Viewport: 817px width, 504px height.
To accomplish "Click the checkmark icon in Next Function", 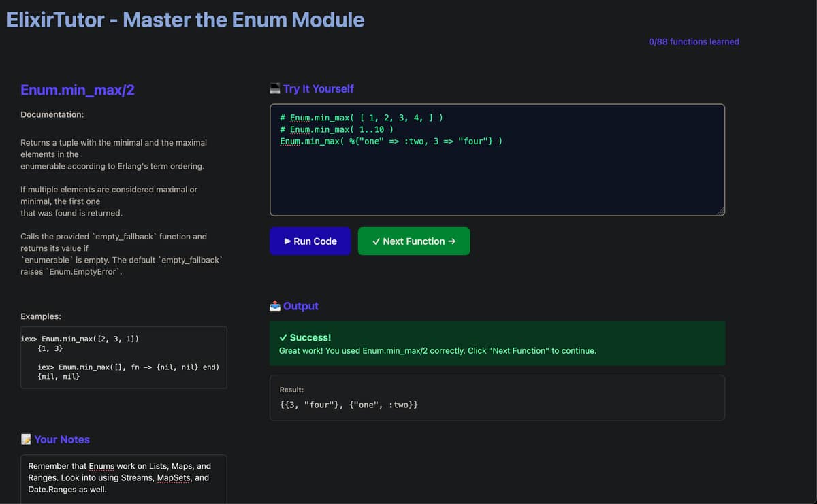I will tap(376, 241).
